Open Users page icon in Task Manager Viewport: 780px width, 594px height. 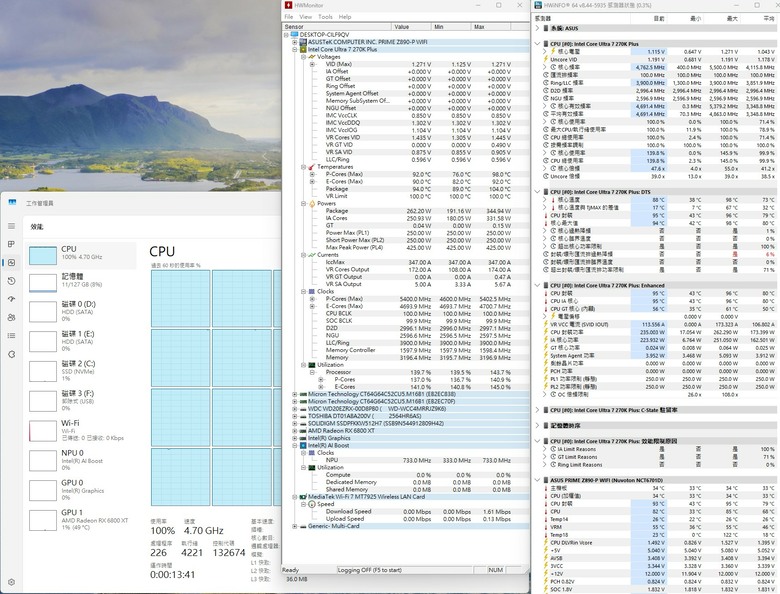tap(11, 317)
